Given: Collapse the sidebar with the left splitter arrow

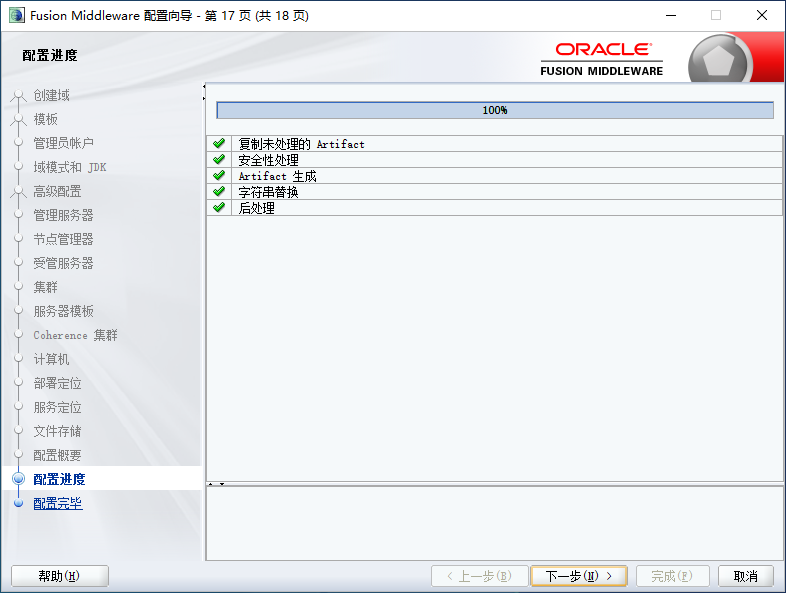Looking at the screenshot, I should pos(204,87).
